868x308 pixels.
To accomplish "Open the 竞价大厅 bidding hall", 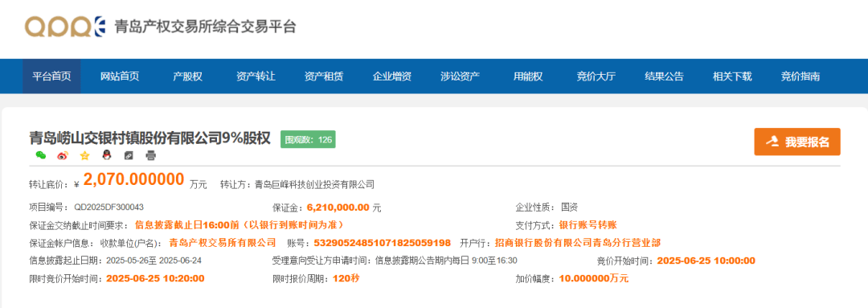I will [x=596, y=76].
